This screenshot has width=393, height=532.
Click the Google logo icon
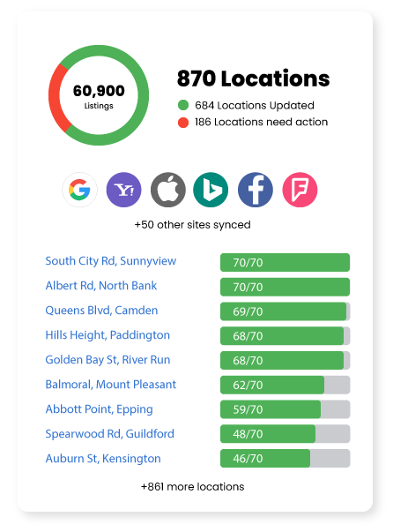click(79, 190)
